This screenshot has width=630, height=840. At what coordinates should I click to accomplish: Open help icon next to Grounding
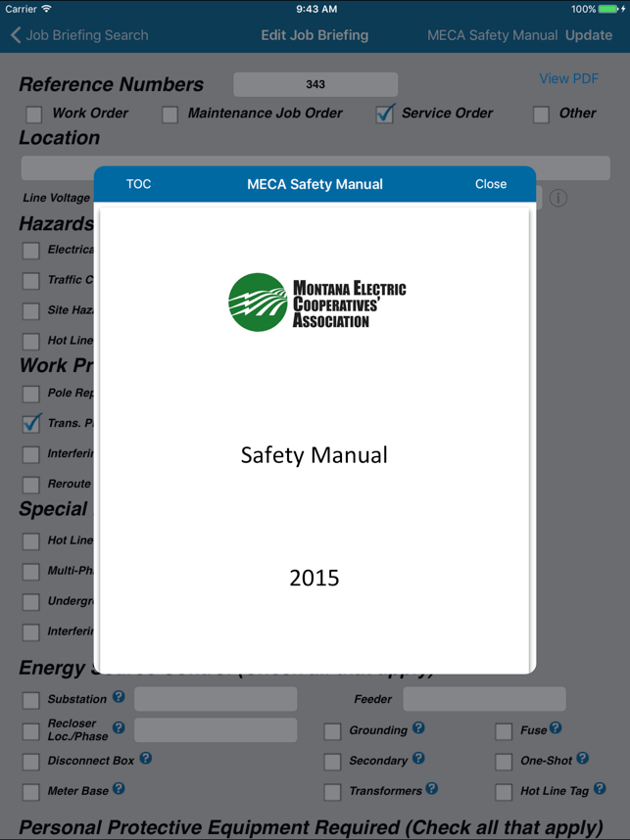(418, 727)
